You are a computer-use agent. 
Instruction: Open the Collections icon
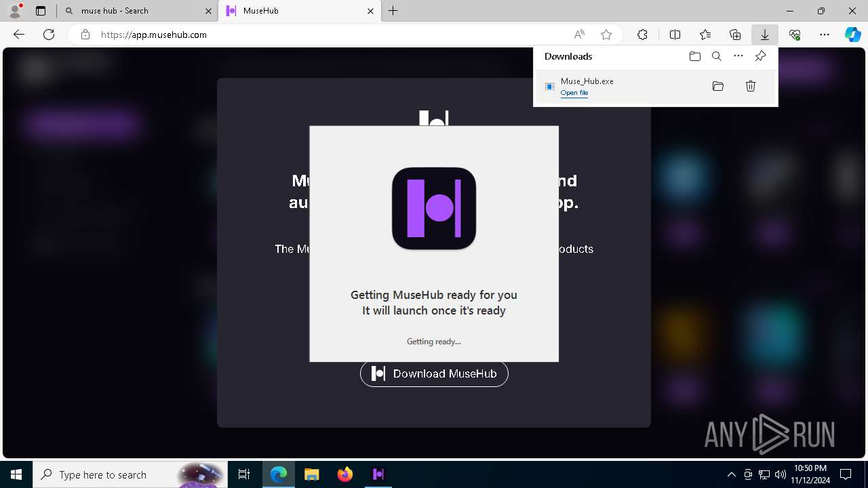coord(735,35)
